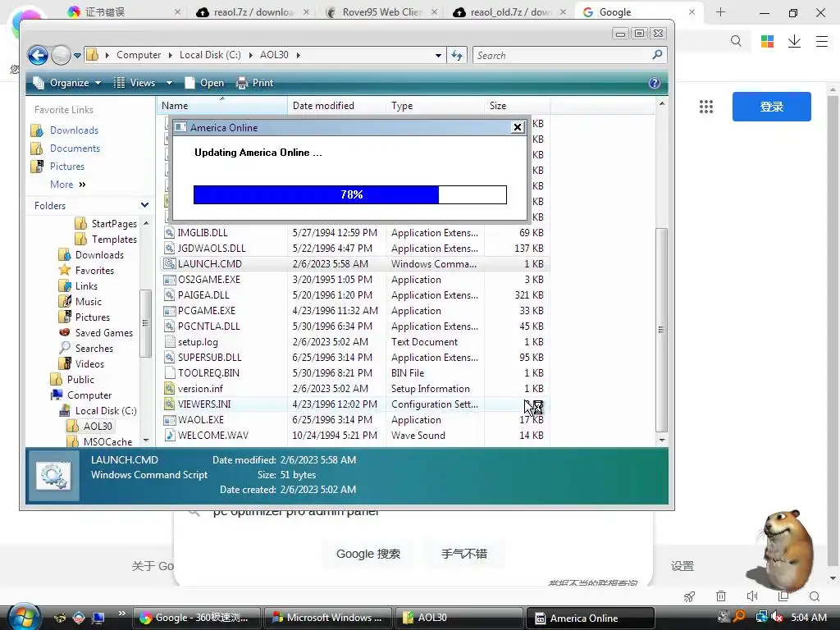Expand the Views dropdown arrow
Image resolution: width=840 pixels, height=630 pixels.
tap(169, 83)
